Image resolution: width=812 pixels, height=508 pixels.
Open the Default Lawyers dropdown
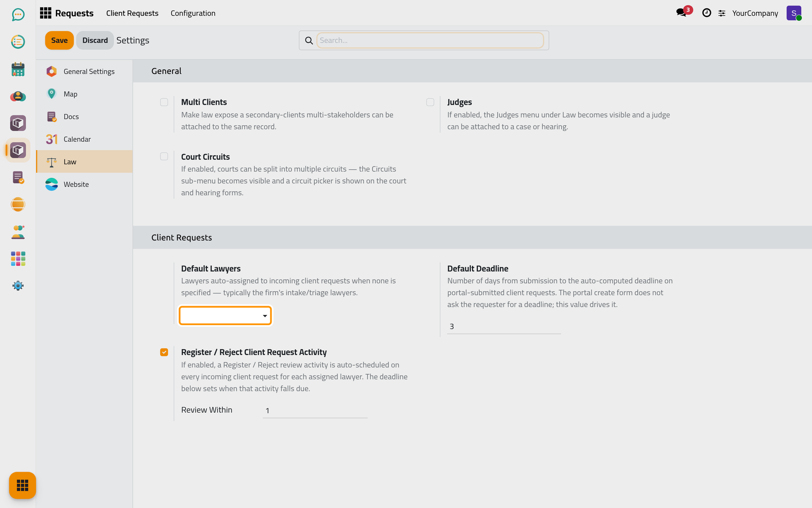(x=225, y=316)
